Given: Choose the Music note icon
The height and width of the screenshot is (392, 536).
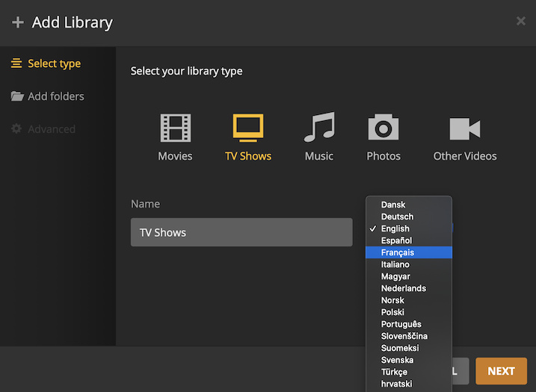Looking at the screenshot, I should click(319, 128).
